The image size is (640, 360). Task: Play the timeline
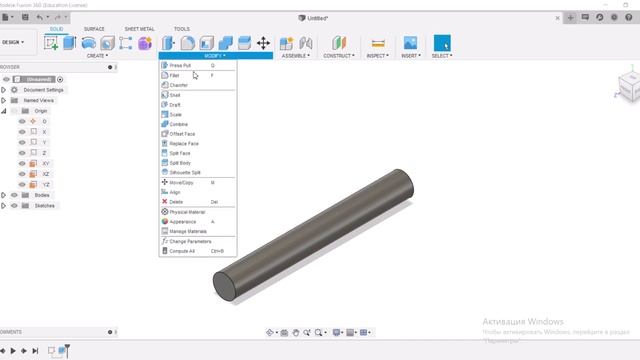13,351
